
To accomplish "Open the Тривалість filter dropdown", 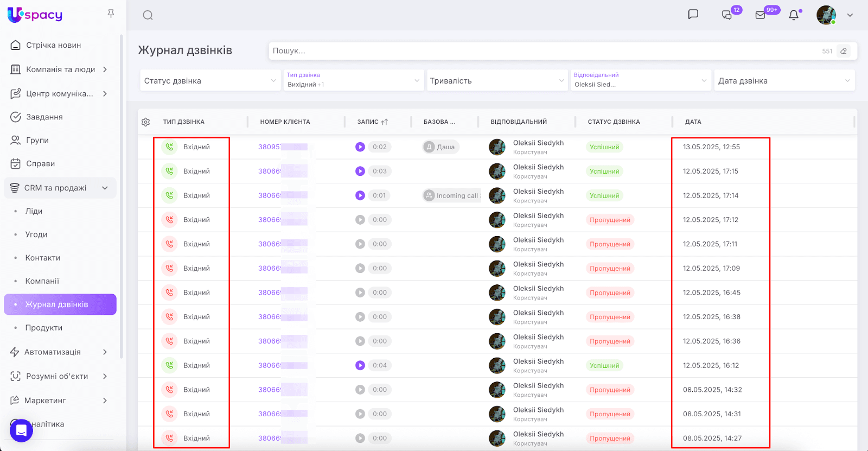I will (496, 81).
